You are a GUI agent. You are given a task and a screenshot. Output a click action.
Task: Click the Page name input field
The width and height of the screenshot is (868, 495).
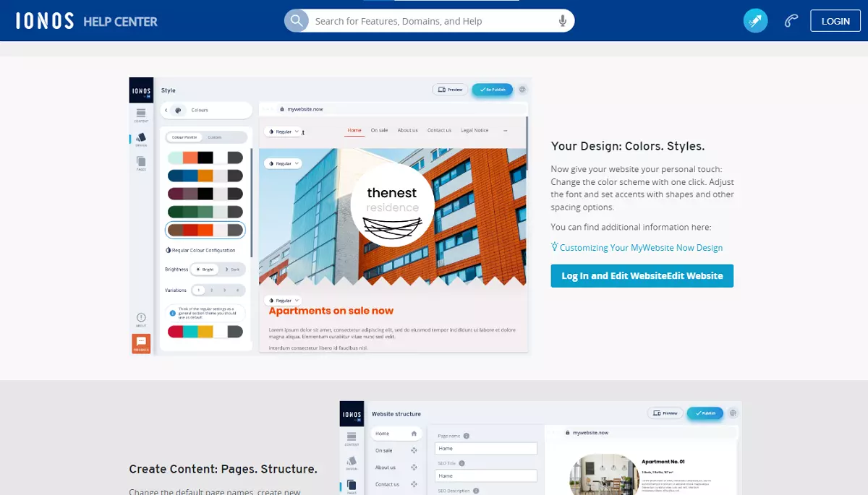486,449
